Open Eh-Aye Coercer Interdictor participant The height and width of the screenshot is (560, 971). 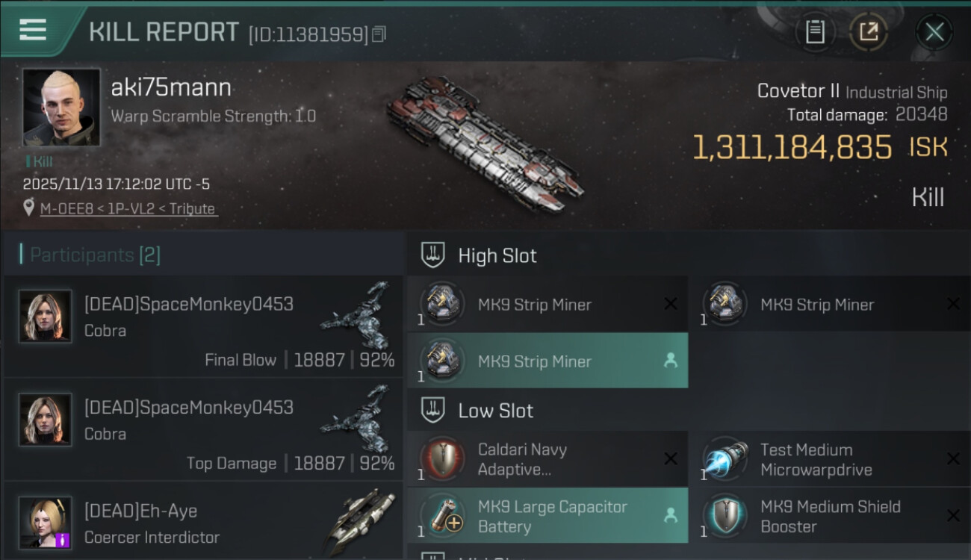click(x=203, y=521)
